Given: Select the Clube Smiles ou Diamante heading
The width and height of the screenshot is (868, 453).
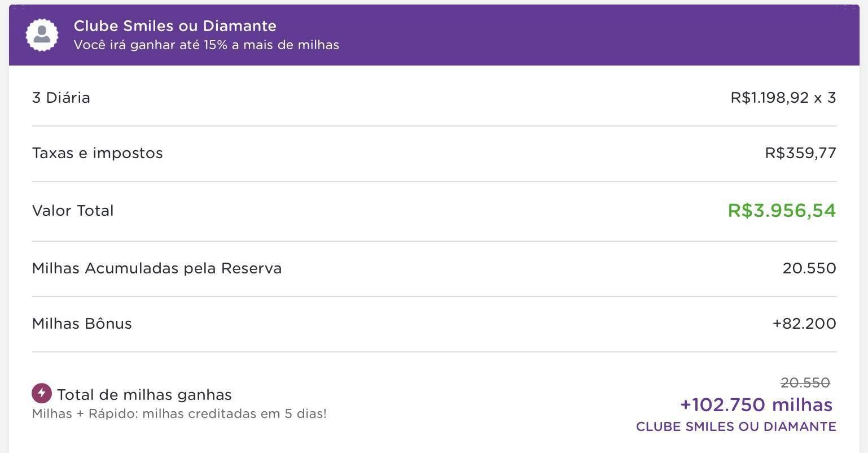Looking at the screenshot, I should [x=175, y=26].
